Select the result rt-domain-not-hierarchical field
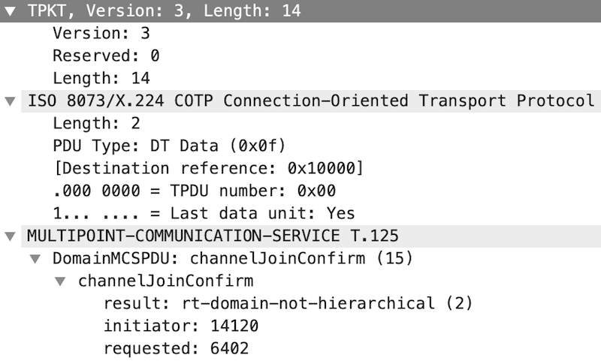Viewport: 601px width, 364px height. point(288,304)
